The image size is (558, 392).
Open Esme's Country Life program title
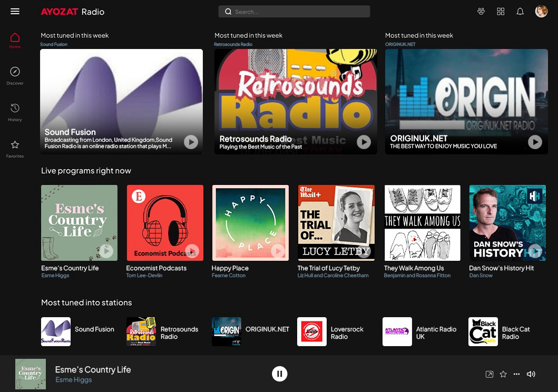tap(70, 268)
